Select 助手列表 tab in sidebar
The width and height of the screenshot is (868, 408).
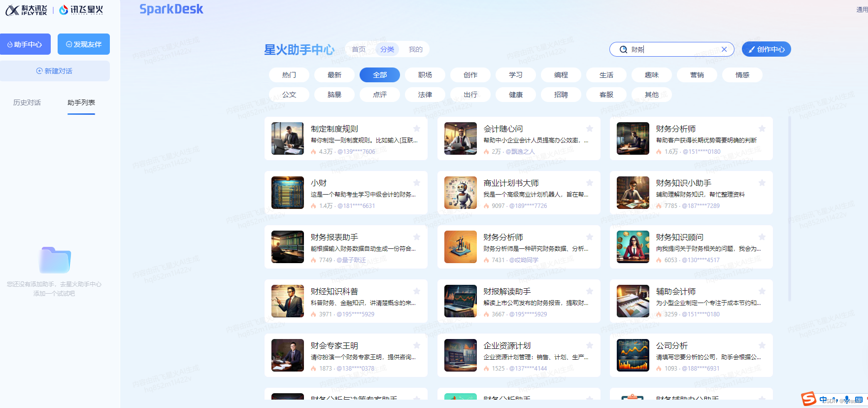coord(81,102)
